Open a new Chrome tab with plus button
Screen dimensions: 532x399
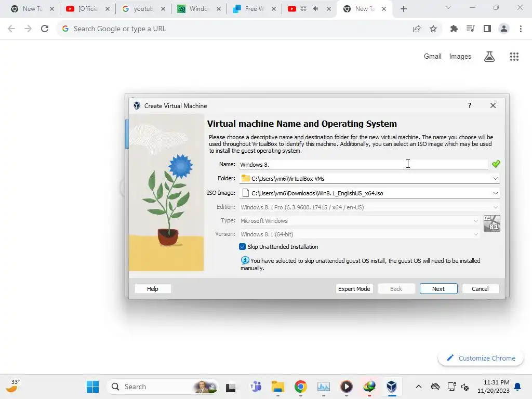point(403,9)
